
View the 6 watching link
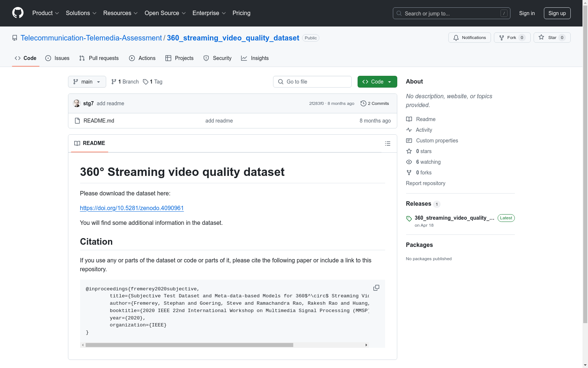423,162
